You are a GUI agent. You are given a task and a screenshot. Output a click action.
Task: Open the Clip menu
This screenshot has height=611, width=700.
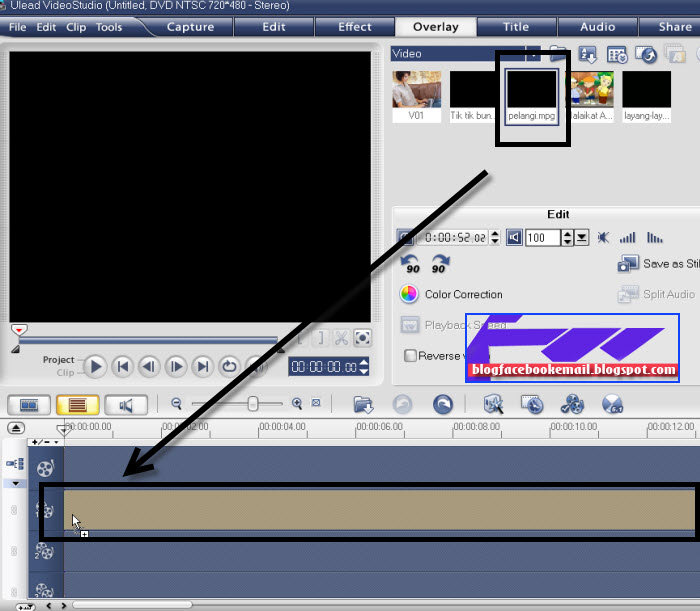click(76, 27)
